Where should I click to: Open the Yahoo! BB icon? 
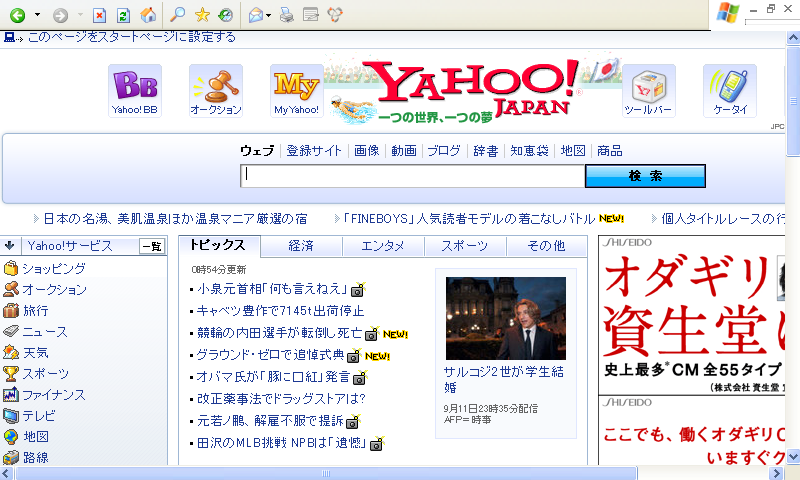point(135,90)
